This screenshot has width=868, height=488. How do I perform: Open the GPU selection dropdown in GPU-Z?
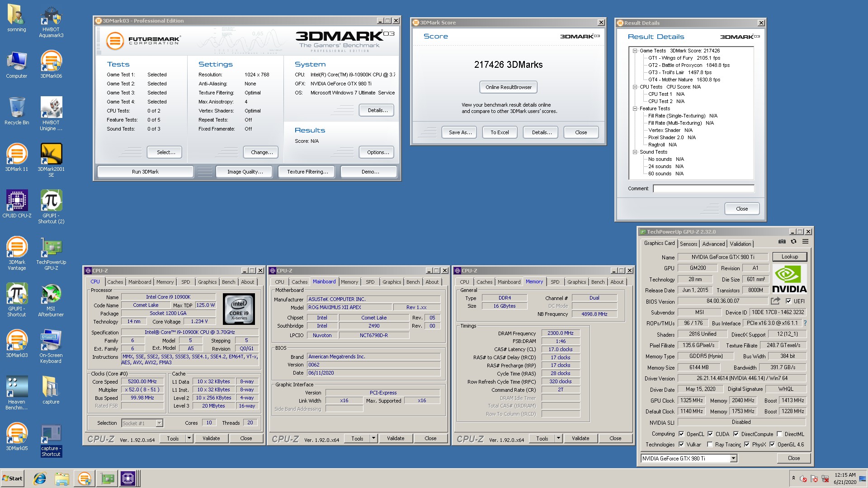coord(733,458)
